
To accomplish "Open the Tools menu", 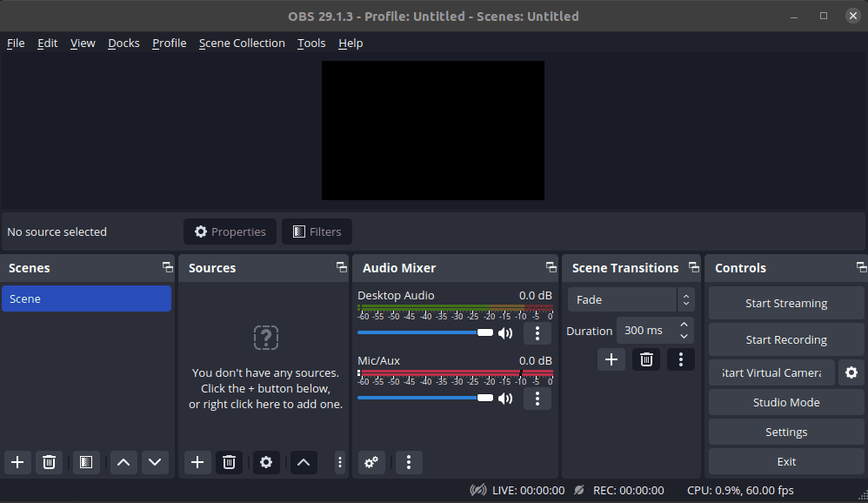I will coord(310,43).
